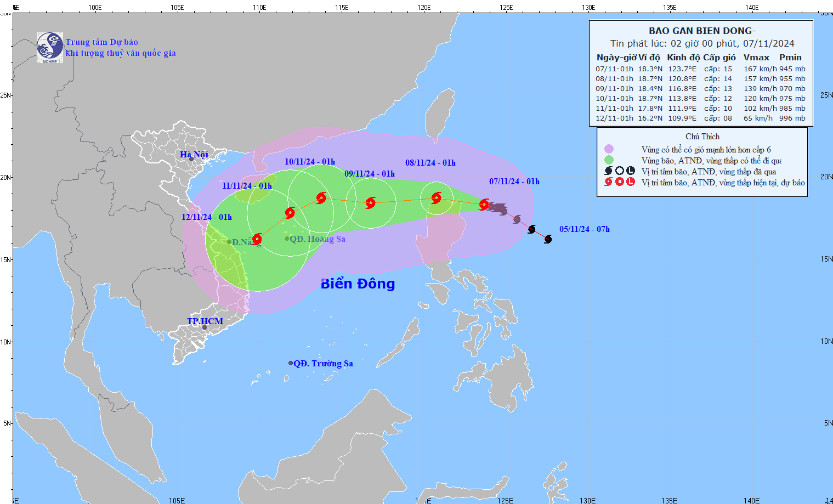The image size is (833, 504).
Task: Click the '10/11/24 - 01h' map label
Action: 310,162
